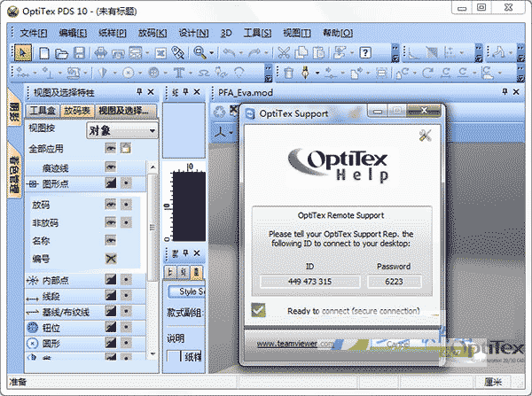Click the printer icon in toolbar

[101, 53]
